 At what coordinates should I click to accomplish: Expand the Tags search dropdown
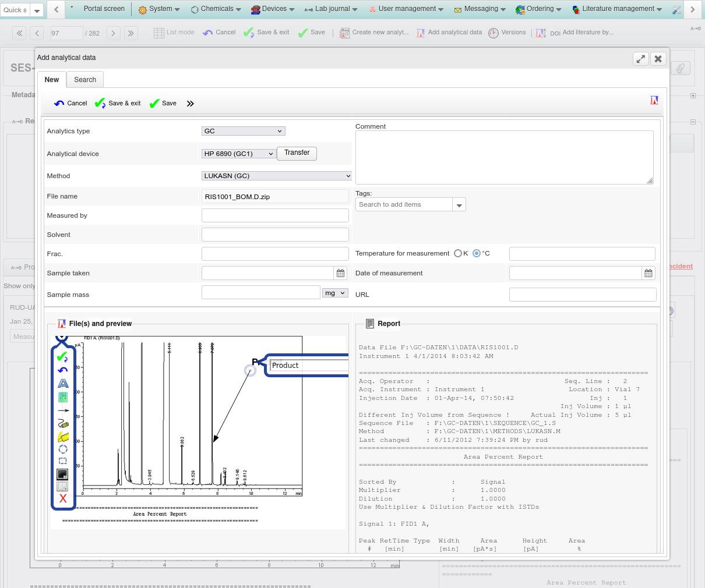(x=459, y=205)
